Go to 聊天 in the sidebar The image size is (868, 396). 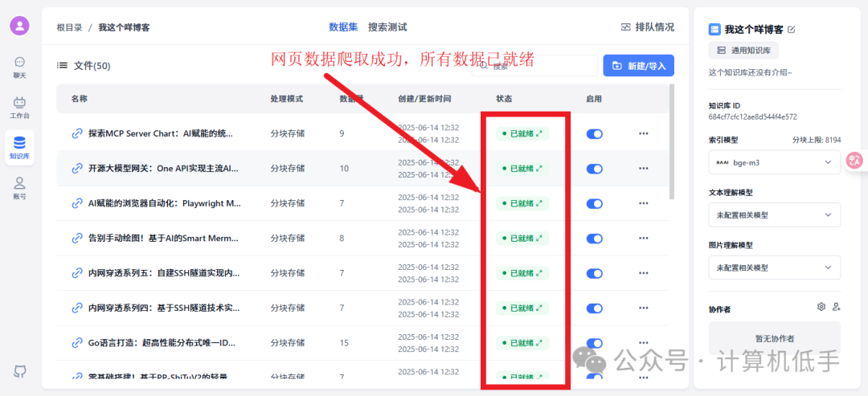click(x=20, y=67)
